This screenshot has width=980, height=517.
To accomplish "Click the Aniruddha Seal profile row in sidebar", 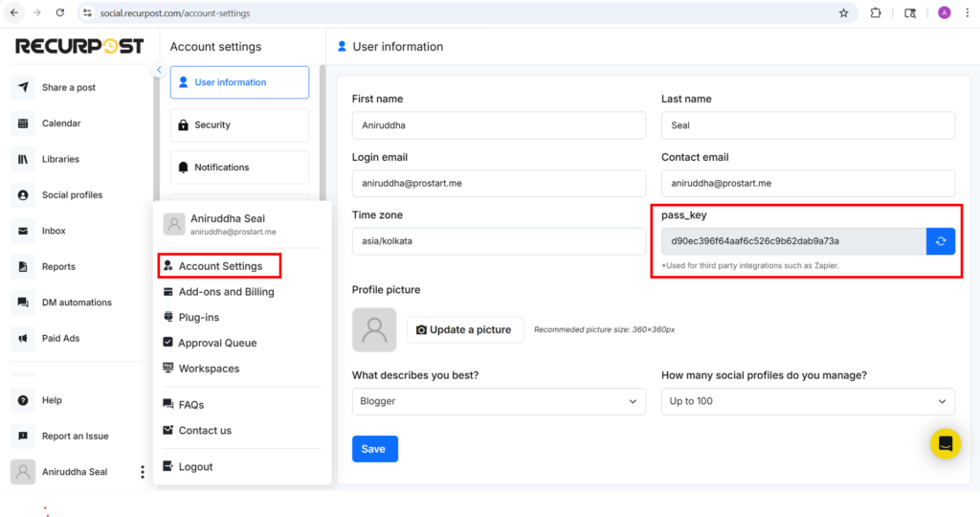I will (74, 472).
